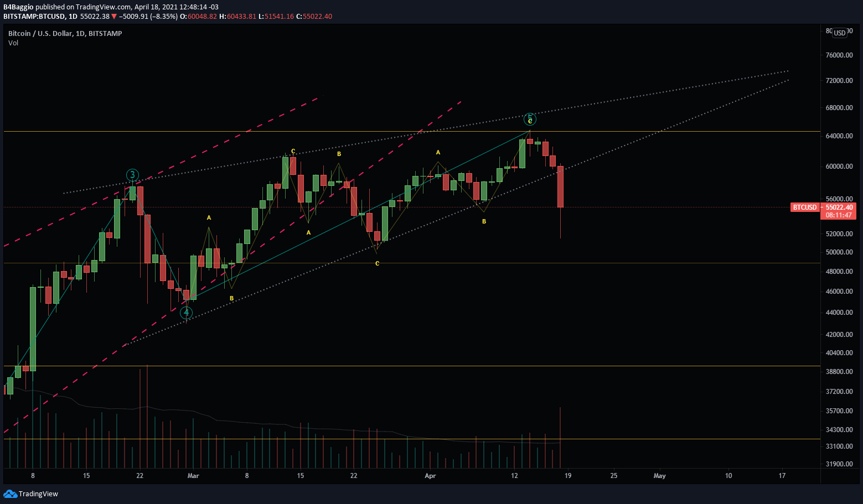This screenshot has height=504, width=863.
Task: Click the 68000.00 price axis label
Action: [x=839, y=108]
